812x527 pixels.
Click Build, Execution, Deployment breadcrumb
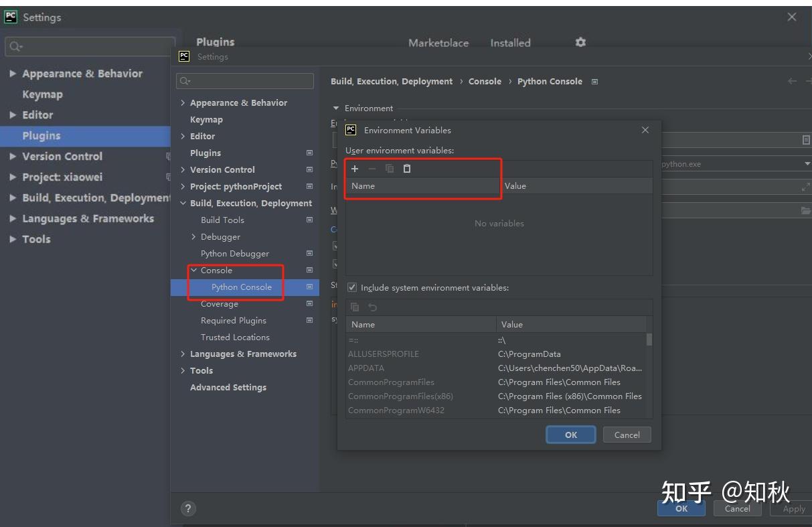coord(392,82)
